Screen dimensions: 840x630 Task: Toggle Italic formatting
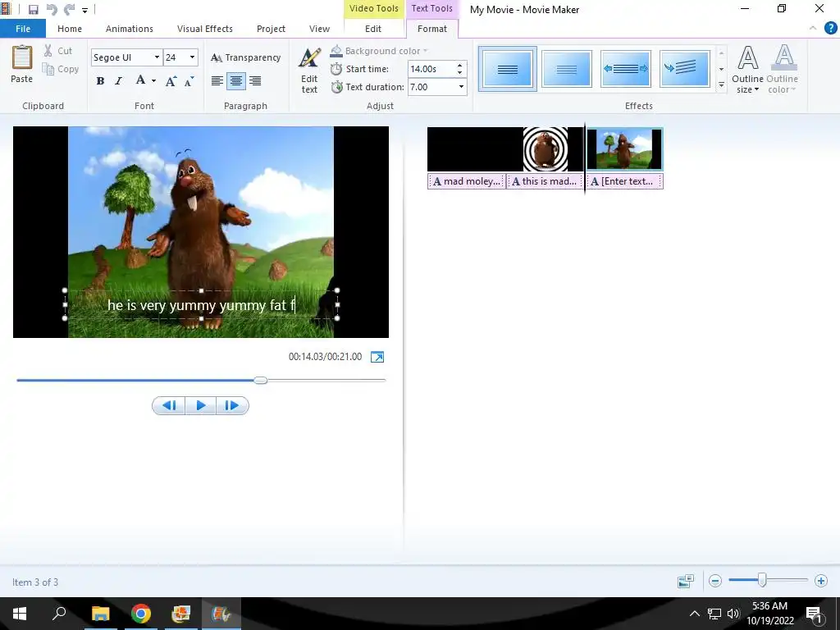118,81
